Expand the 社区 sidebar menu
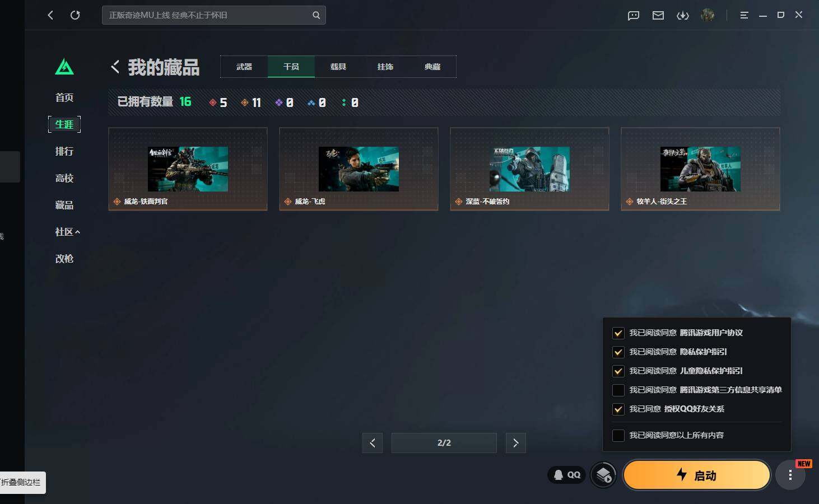 pyautogui.click(x=67, y=232)
